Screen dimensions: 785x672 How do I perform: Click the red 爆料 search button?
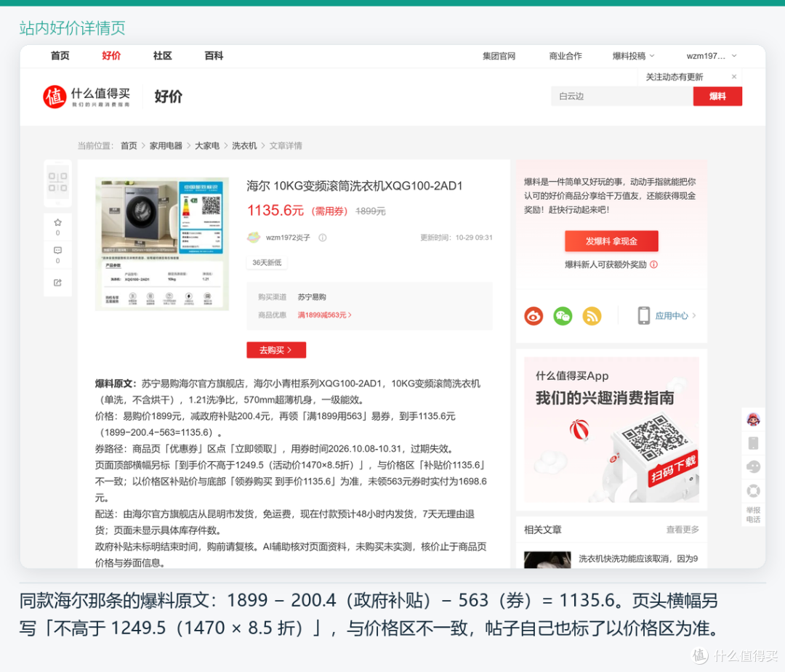(717, 96)
